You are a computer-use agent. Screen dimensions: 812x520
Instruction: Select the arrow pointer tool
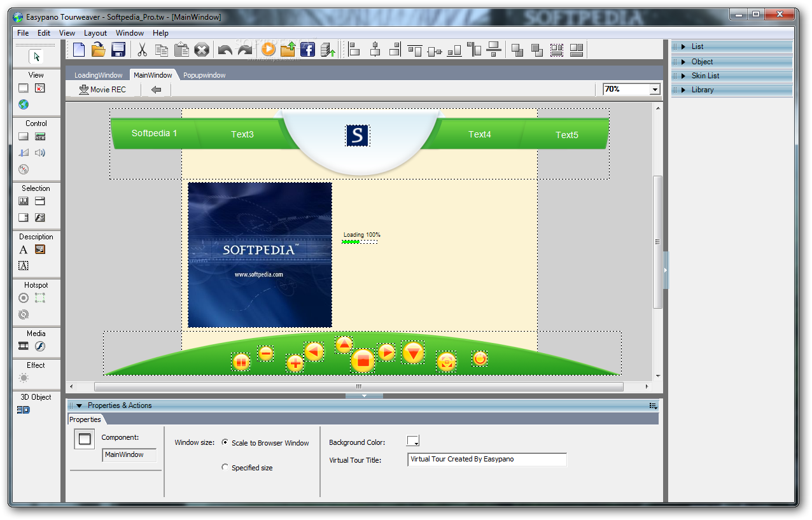click(36, 57)
